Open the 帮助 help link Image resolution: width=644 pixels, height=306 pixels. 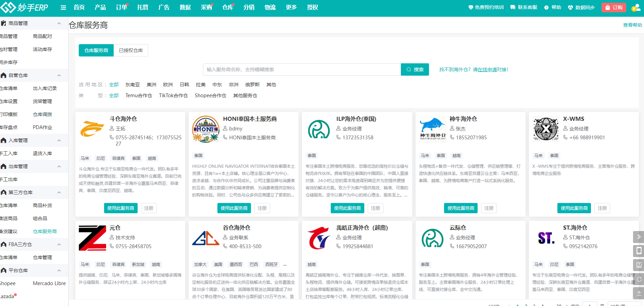pyautogui.click(x=553, y=8)
